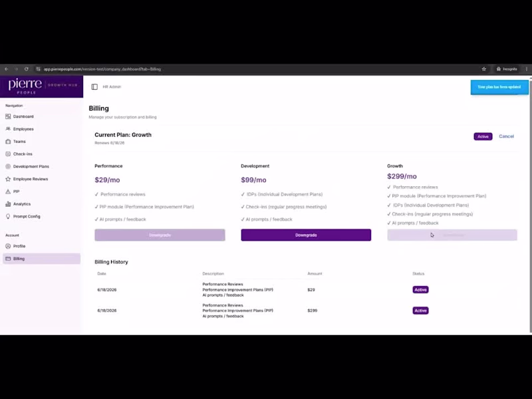Viewport: 532px width, 399px height.
Task: Click the Active status in $29 row
Action: (420, 290)
